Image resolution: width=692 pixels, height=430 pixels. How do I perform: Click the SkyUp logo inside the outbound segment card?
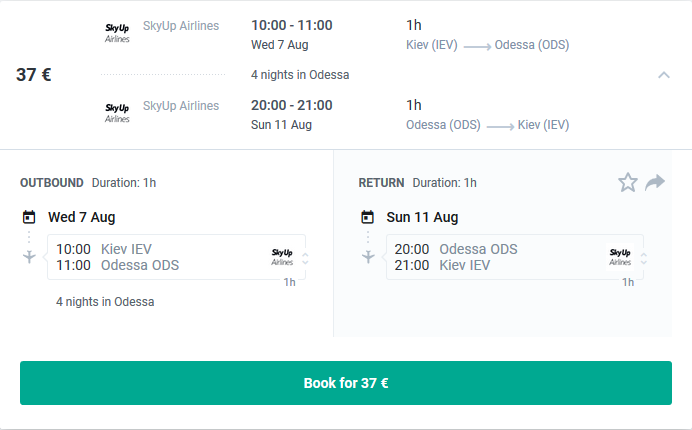tap(284, 256)
